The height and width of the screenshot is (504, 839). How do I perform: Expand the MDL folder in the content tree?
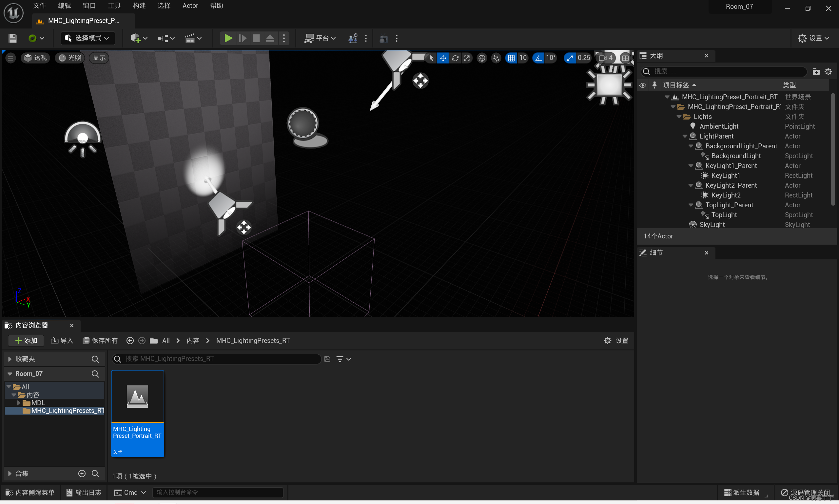click(x=19, y=402)
